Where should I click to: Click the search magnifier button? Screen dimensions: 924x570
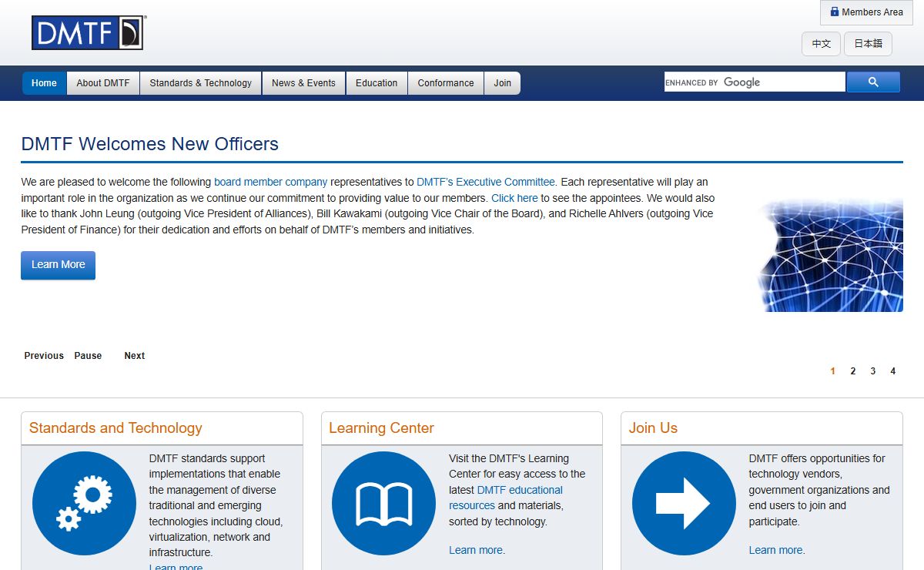point(873,82)
